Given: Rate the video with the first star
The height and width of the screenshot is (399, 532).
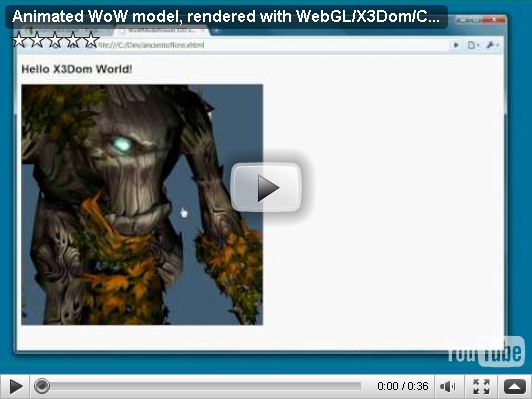Looking at the screenshot, I should click(19, 40).
